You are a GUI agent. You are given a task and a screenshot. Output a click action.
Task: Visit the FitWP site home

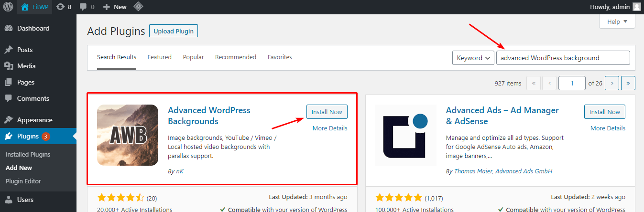[35, 7]
